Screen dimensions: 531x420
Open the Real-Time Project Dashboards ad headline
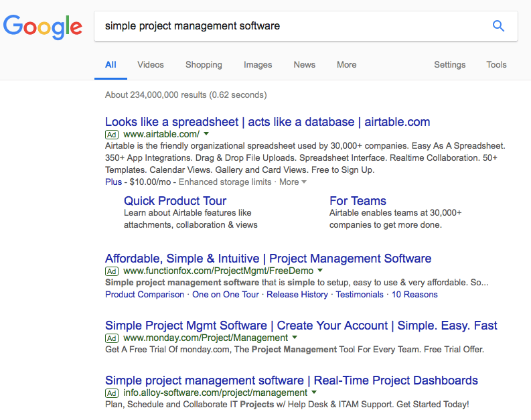tap(291, 380)
